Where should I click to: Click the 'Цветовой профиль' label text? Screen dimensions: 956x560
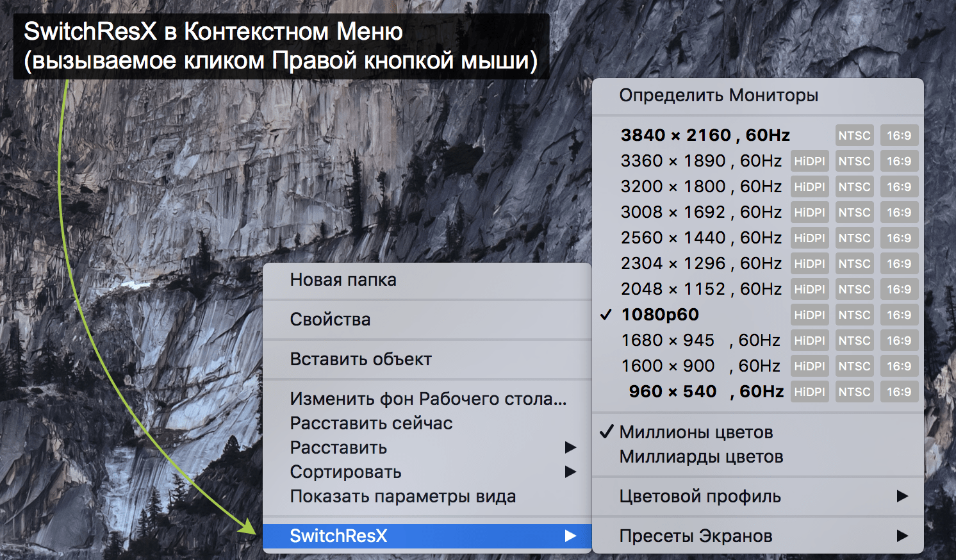(x=700, y=497)
